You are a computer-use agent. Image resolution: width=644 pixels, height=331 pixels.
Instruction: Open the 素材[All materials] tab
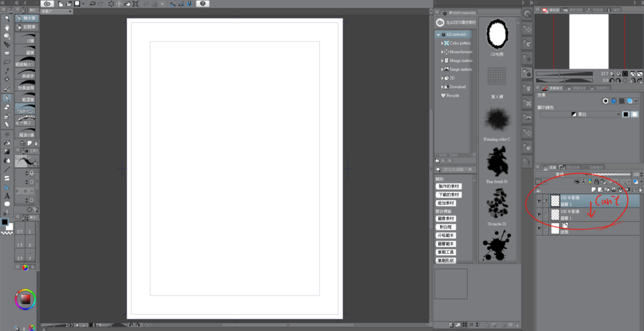click(459, 13)
